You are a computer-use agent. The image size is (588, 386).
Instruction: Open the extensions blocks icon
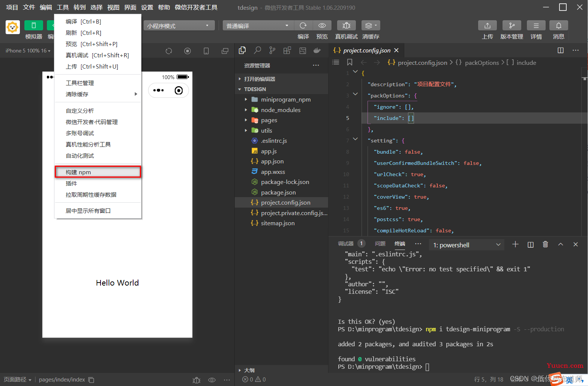(287, 51)
